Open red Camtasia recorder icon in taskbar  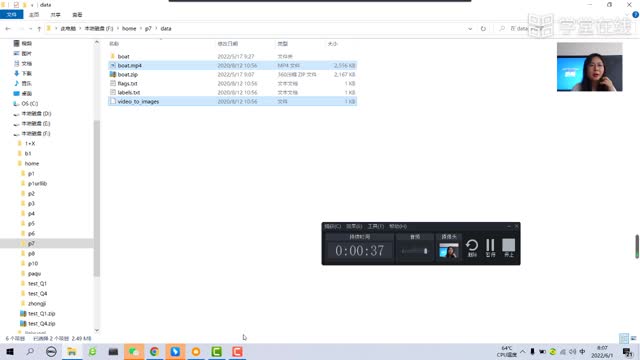tap(237, 351)
